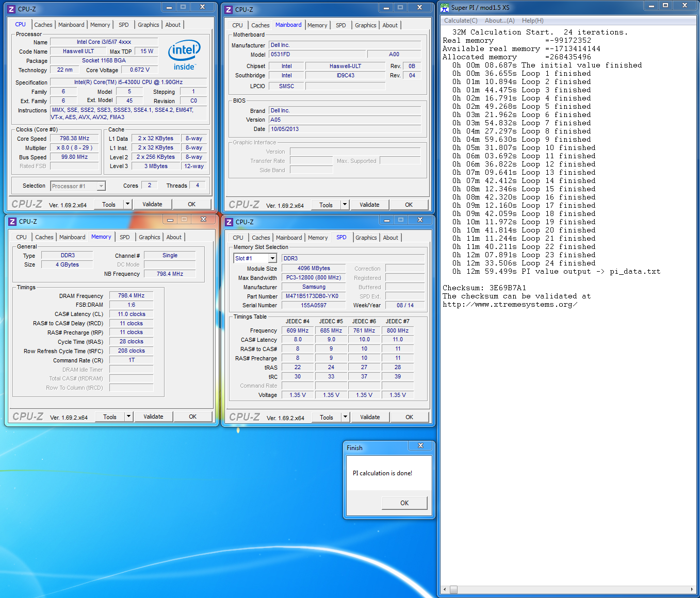
Task: Click the Intel inside logo in CPU tab
Action: [x=184, y=55]
